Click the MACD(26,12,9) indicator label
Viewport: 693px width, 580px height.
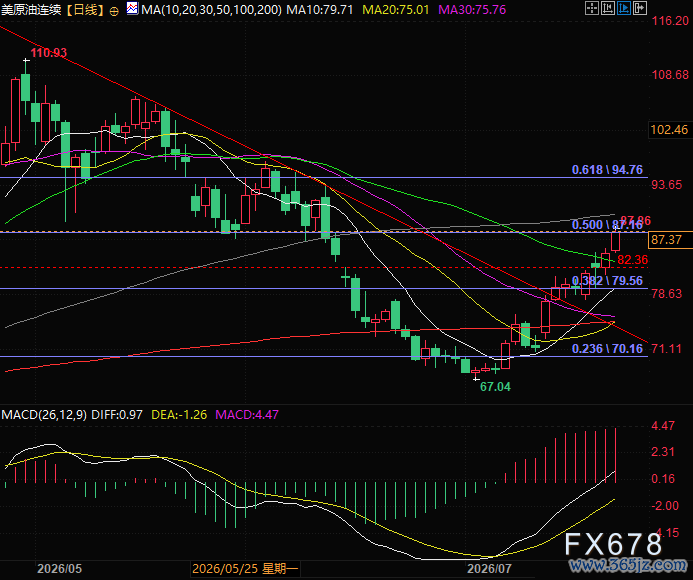tap(44, 415)
